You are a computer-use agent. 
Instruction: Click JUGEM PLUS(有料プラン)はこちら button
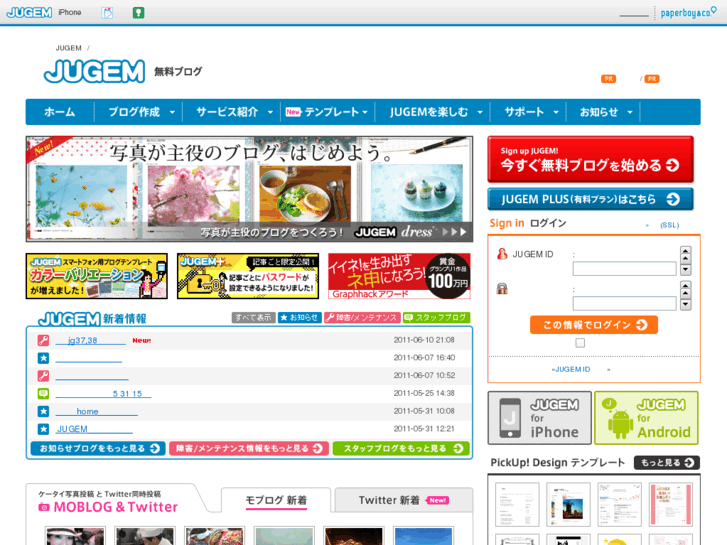[590, 199]
